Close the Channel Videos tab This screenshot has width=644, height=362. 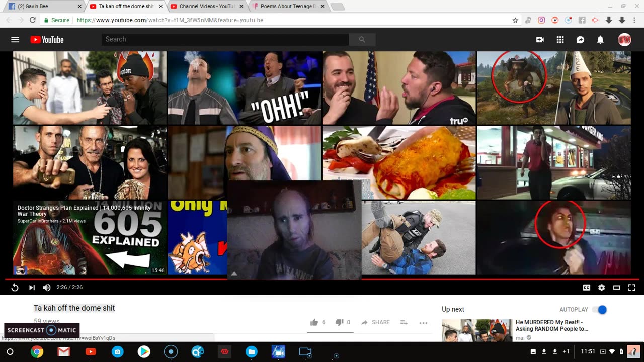[241, 7]
